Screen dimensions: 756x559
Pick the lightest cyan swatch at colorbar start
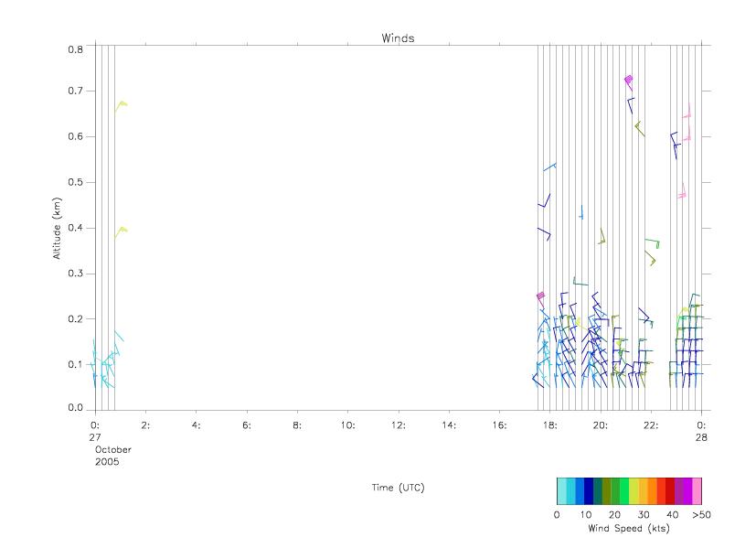coord(561,491)
